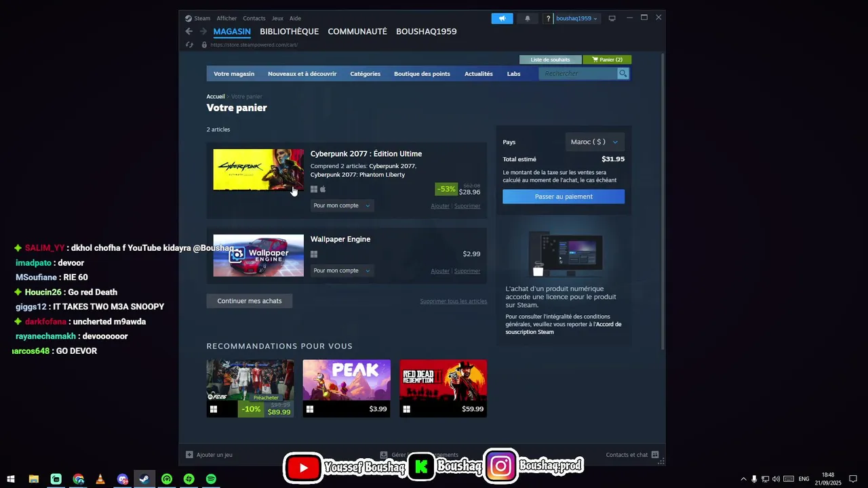
Task: Click the Windows Start button
Action: pos(11,479)
